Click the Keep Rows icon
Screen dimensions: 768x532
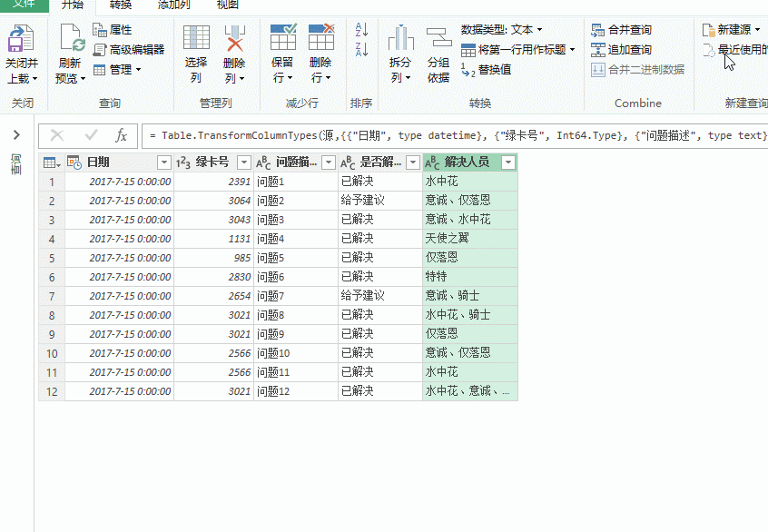(x=282, y=37)
